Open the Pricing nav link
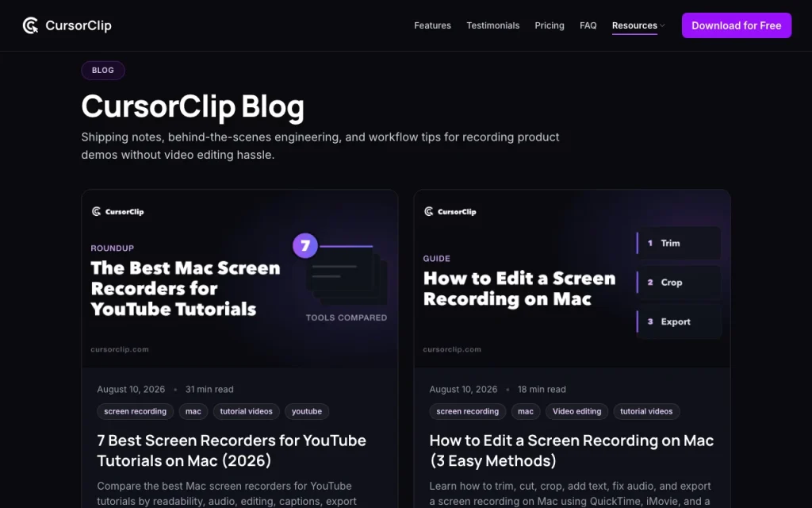 point(550,25)
